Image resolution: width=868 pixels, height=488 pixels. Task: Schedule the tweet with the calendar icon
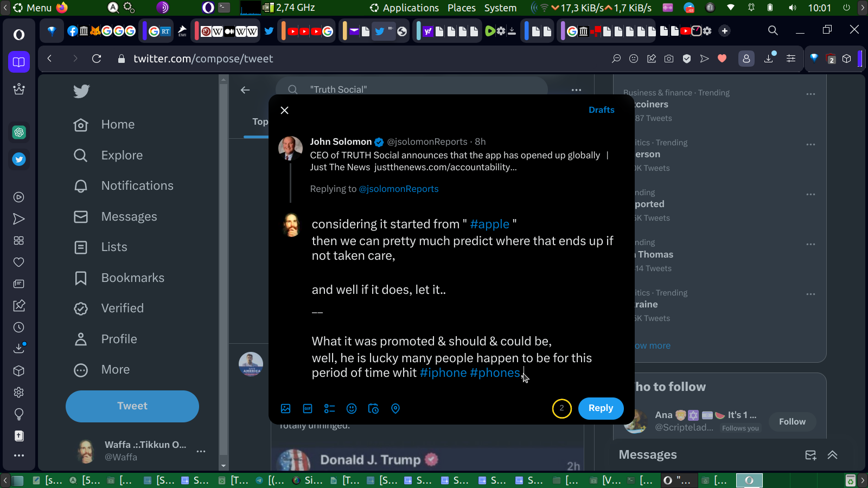[x=373, y=409]
